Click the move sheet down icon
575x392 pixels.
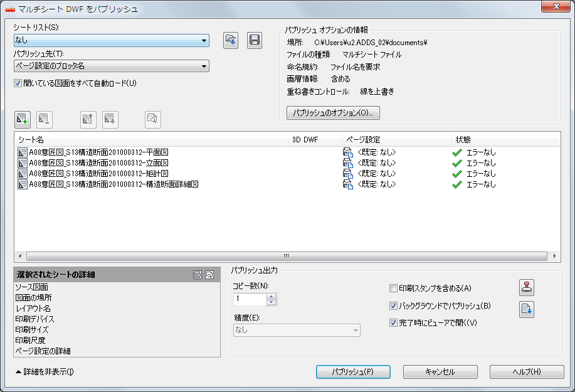click(110, 120)
